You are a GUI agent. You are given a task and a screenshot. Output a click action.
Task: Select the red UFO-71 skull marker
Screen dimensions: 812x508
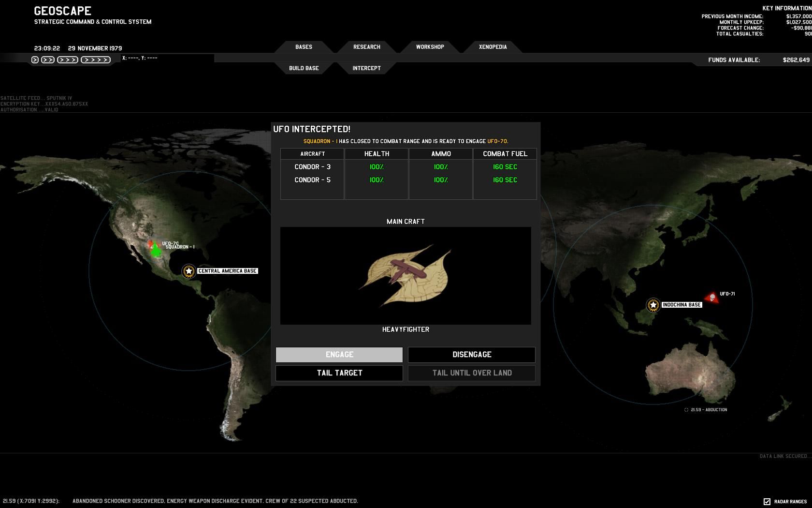pos(711,298)
